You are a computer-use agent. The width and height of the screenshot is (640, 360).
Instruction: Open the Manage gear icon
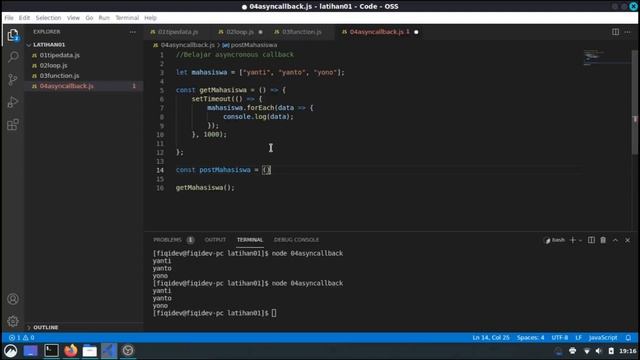coord(13,321)
